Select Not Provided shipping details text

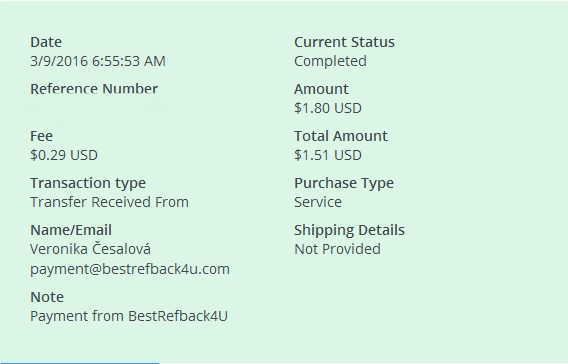pyautogui.click(x=337, y=249)
